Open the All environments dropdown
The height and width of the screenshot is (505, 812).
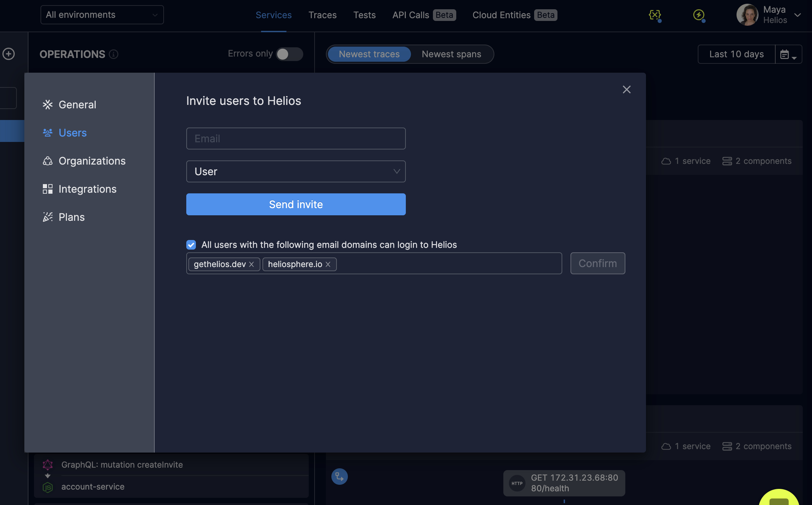(102, 15)
